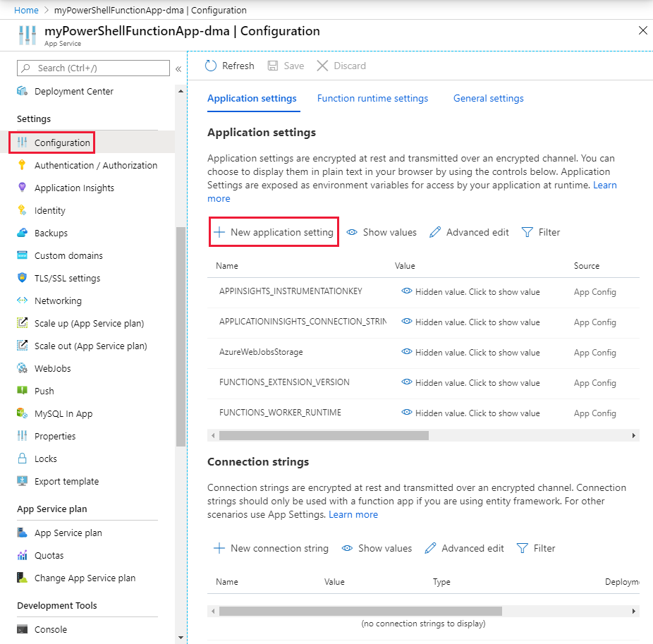
Task: Close the Configuration blade
Action: click(x=643, y=30)
